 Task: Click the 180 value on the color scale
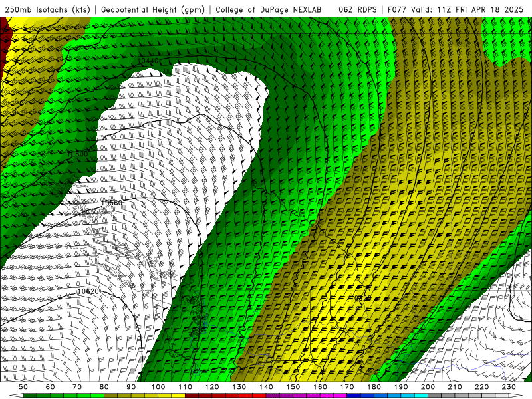pos(374,387)
